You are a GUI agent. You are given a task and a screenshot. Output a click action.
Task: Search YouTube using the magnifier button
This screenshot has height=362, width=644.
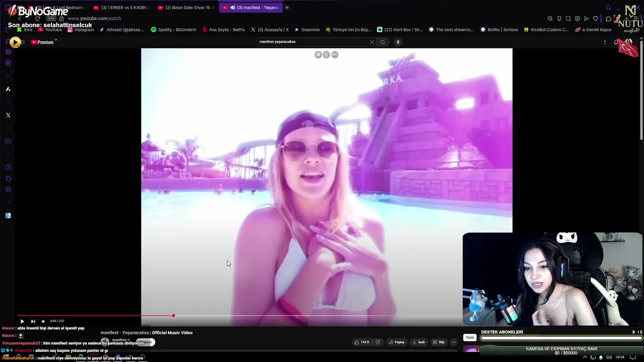(x=382, y=42)
